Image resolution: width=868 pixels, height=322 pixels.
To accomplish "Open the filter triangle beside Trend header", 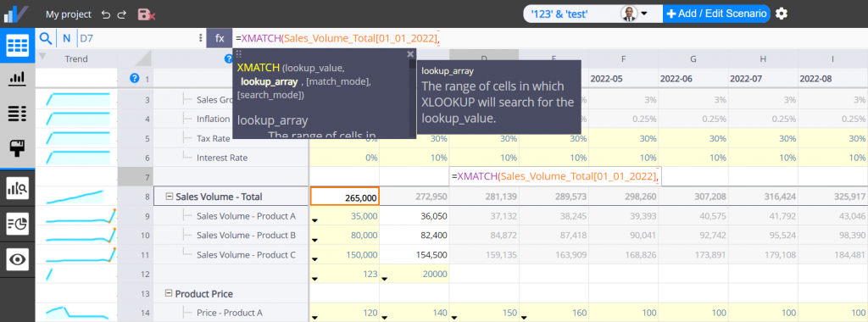I will [42, 57].
